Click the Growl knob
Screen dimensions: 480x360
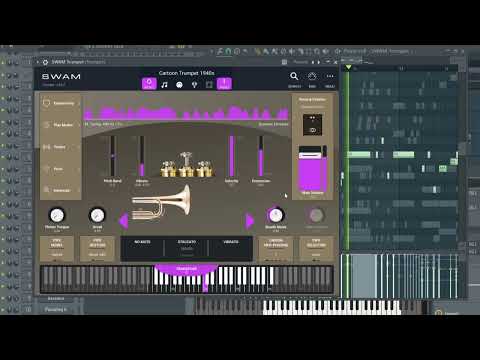(97, 215)
